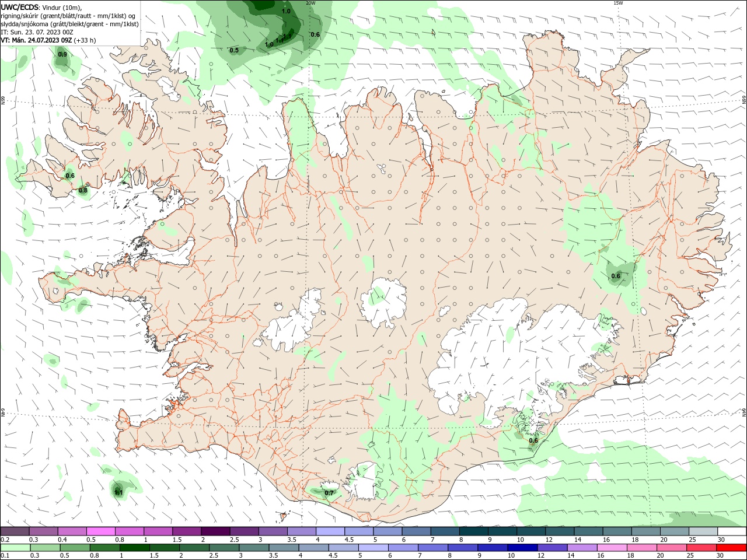Select the darkest purple 2 swatch in the snow scale

215,531
